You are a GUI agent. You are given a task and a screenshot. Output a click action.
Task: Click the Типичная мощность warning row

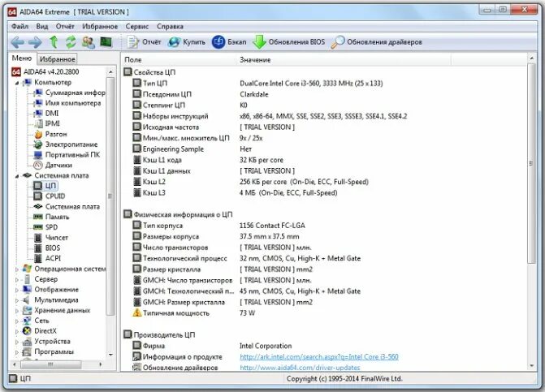tap(193, 313)
